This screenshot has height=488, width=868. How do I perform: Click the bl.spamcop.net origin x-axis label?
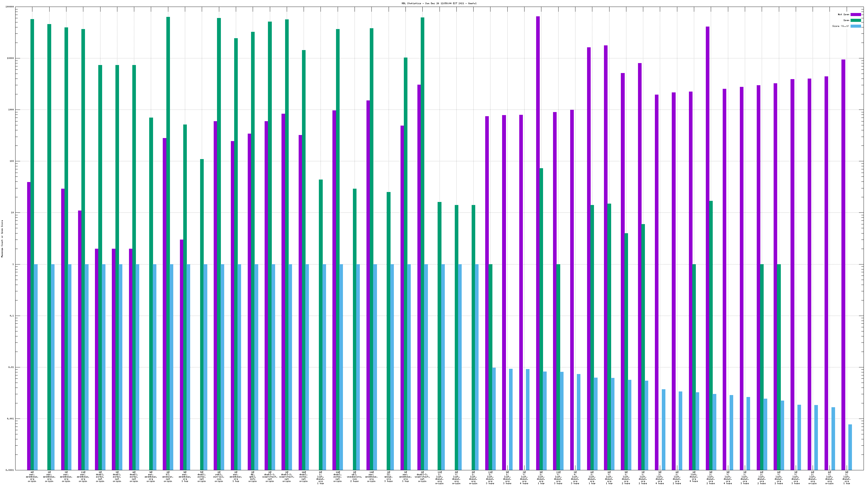point(168,477)
